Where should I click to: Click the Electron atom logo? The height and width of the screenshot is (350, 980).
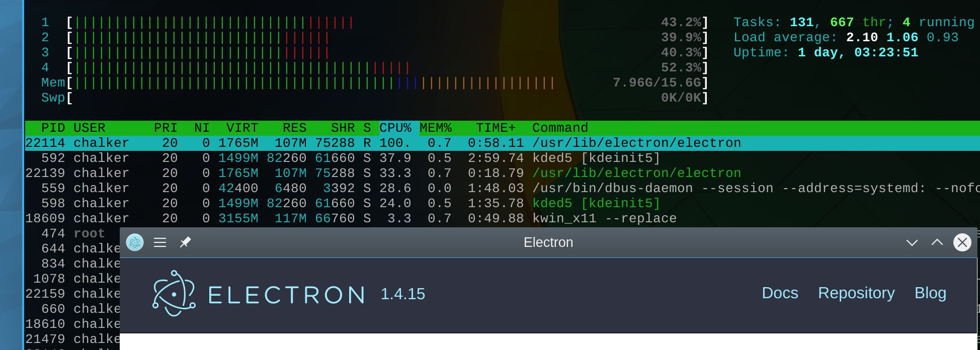click(x=174, y=294)
